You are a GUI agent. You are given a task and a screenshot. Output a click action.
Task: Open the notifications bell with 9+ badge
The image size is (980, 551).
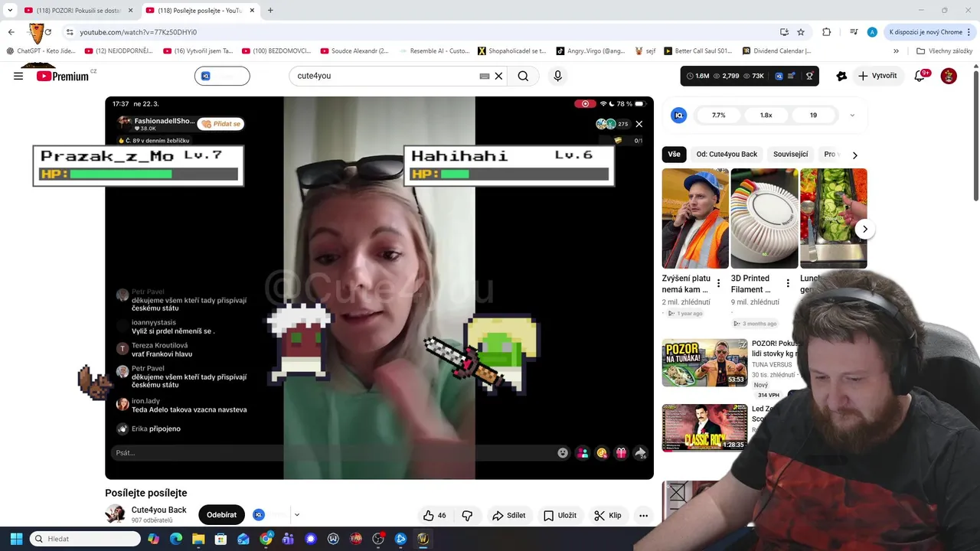click(920, 76)
